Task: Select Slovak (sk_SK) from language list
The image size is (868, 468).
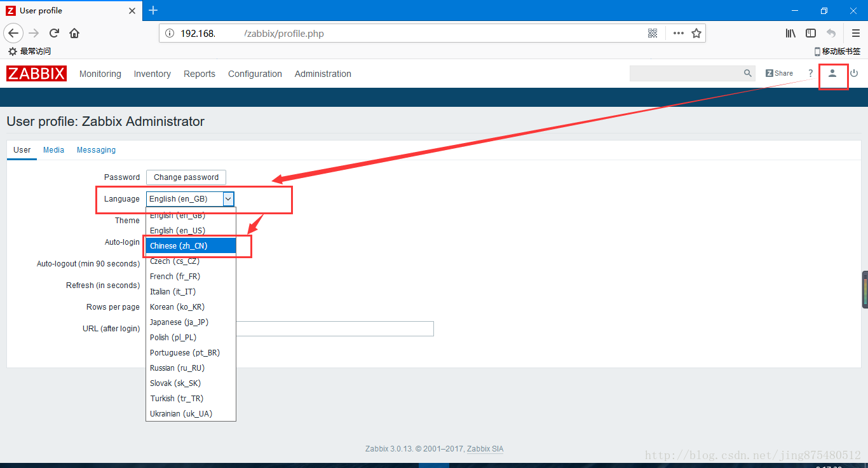Action: (x=191, y=383)
